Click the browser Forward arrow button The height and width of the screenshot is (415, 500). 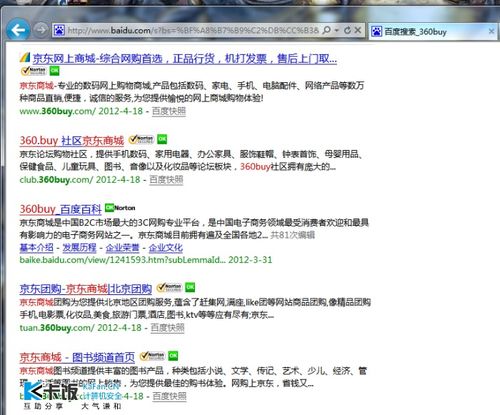[x=41, y=30]
